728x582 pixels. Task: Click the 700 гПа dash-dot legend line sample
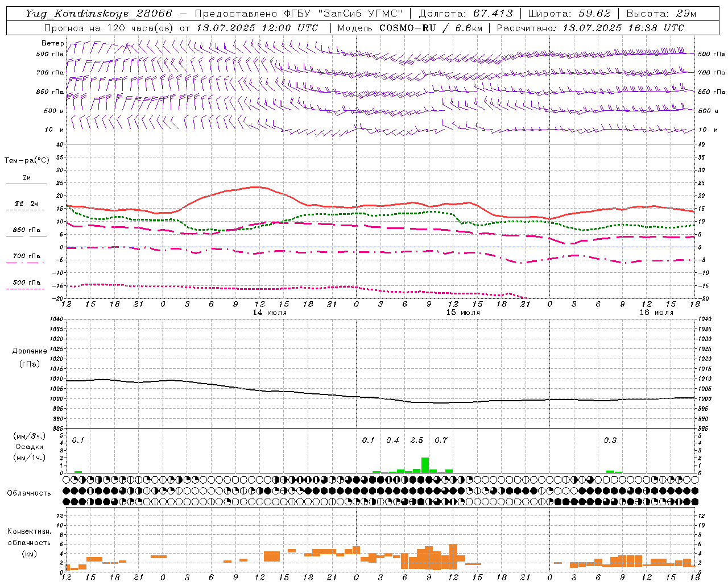click(26, 263)
